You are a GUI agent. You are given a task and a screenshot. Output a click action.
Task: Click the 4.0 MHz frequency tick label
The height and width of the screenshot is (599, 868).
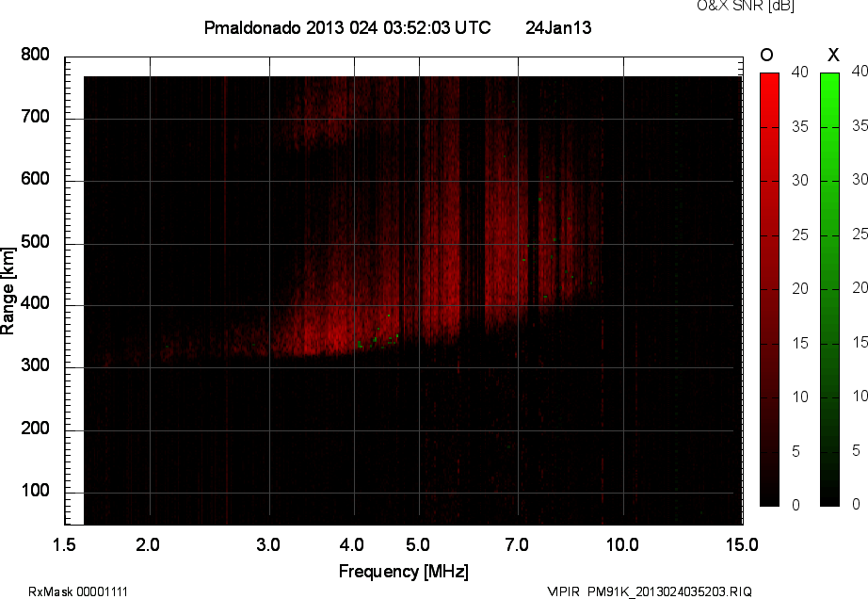pyautogui.click(x=352, y=544)
